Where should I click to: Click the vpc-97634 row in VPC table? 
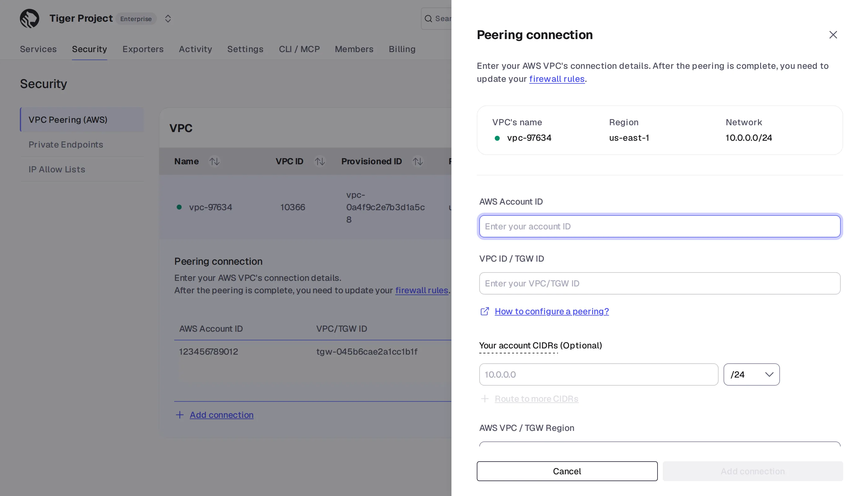[305, 207]
